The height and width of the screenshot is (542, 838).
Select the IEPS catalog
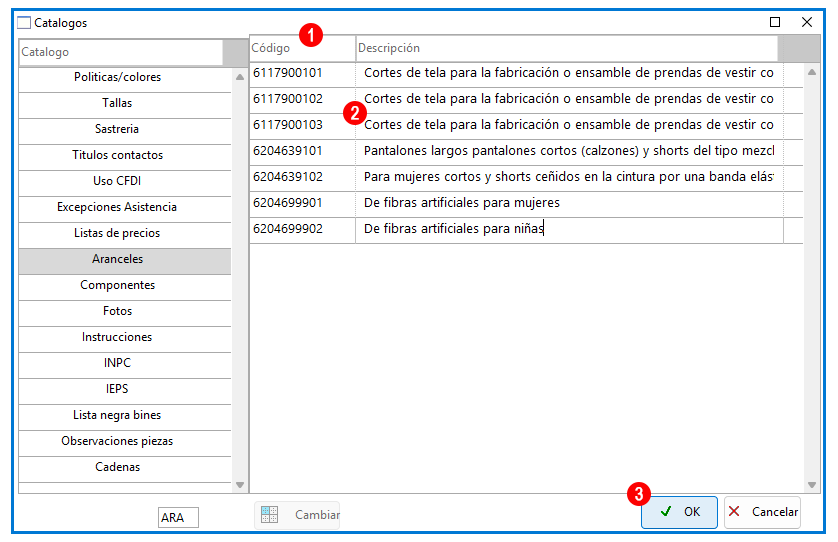point(125,389)
